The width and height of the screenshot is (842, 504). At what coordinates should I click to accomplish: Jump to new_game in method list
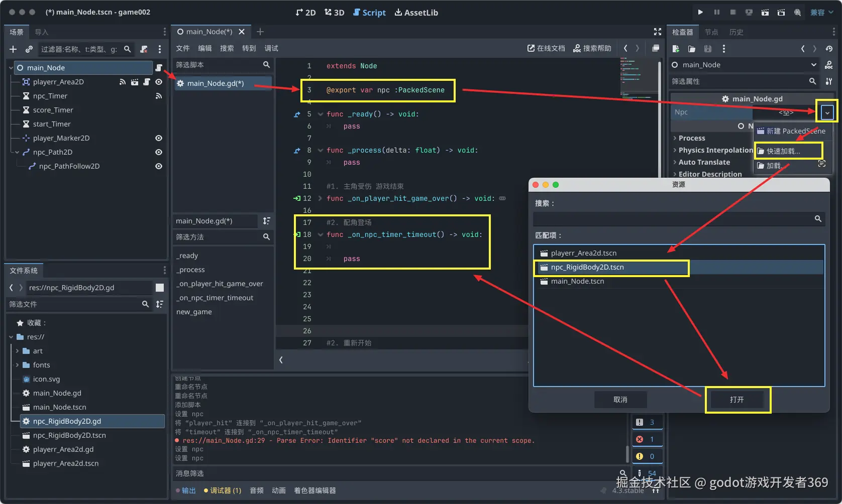point(194,312)
